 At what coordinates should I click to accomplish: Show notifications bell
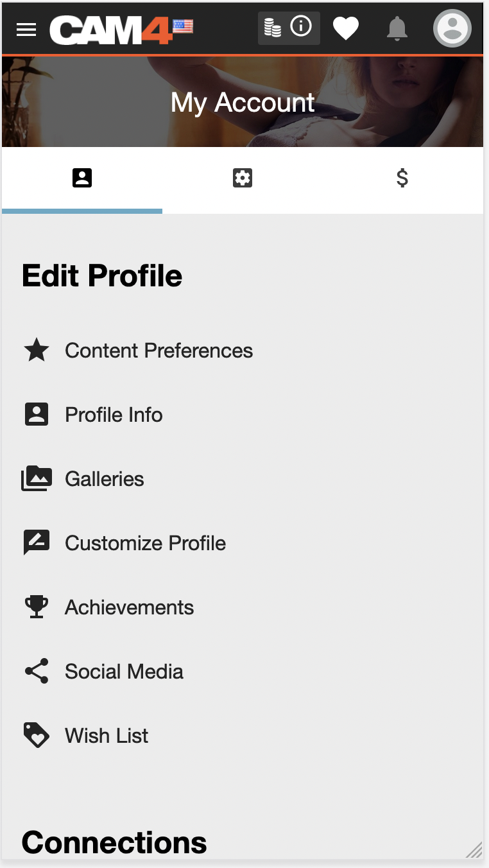click(397, 28)
